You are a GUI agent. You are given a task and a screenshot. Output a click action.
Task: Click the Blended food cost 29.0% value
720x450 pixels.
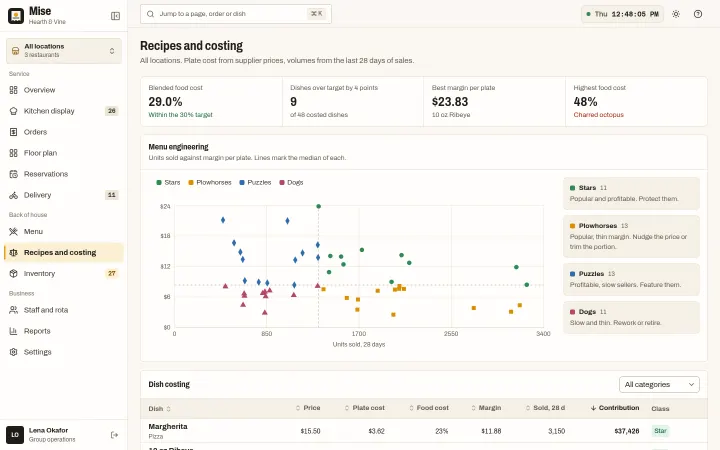coord(165,101)
